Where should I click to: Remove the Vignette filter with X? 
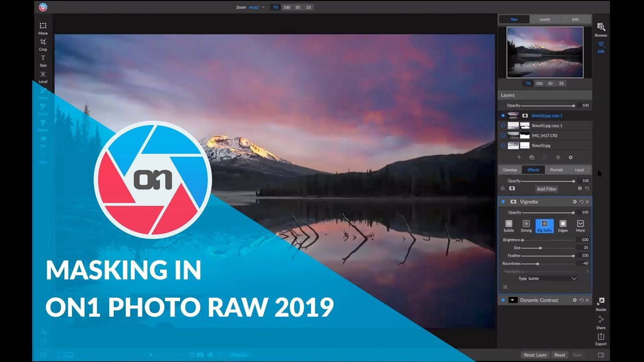(x=587, y=202)
